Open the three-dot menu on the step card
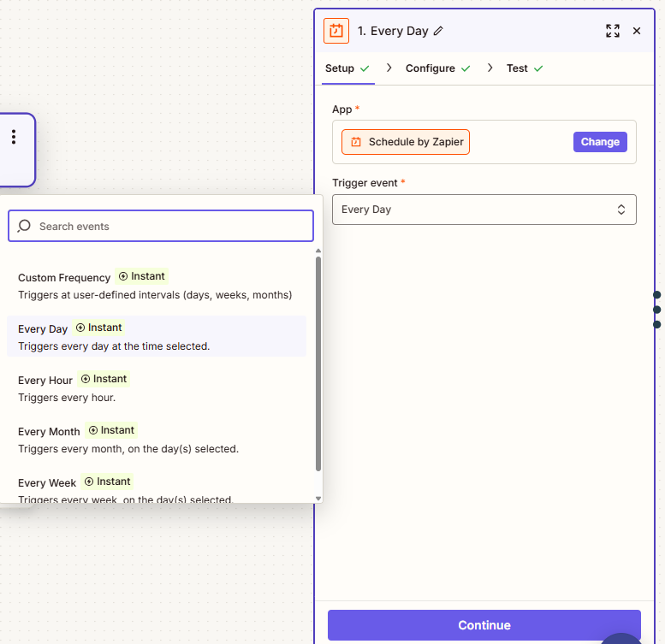 tap(14, 137)
